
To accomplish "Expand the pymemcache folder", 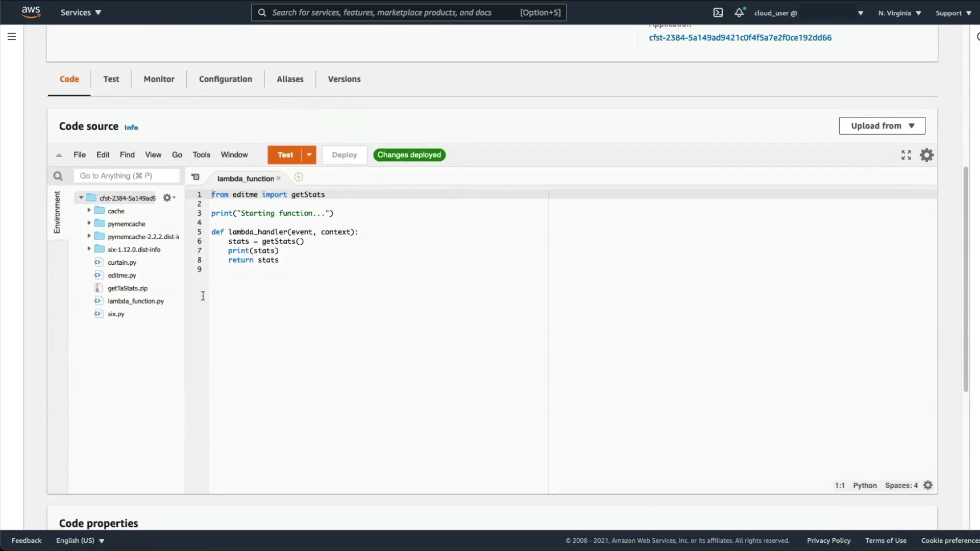I will click(x=89, y=223).
